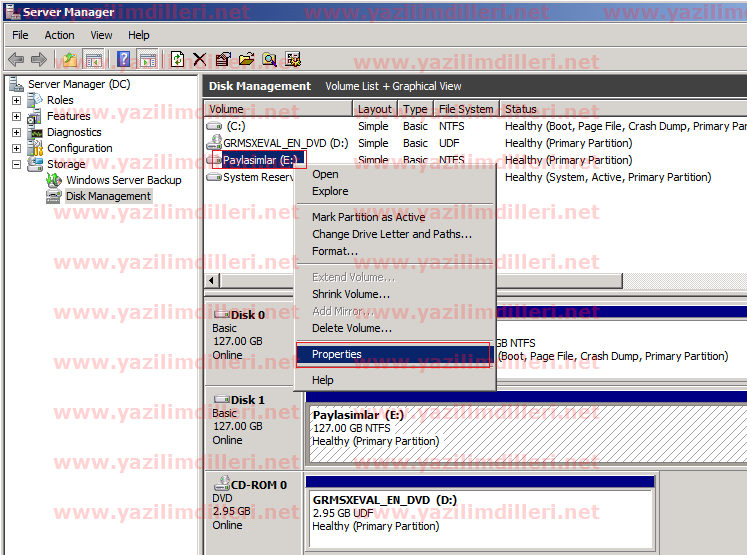Click the open folder toolbar icon
Image resolution: width=747 pixels, height=555 pixels.
pyautogui.click(x=245, y=60)
